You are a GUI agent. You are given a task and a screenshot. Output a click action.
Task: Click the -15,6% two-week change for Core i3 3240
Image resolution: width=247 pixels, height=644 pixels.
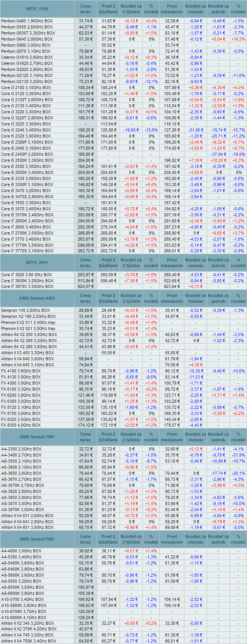(x=151, y=130)
